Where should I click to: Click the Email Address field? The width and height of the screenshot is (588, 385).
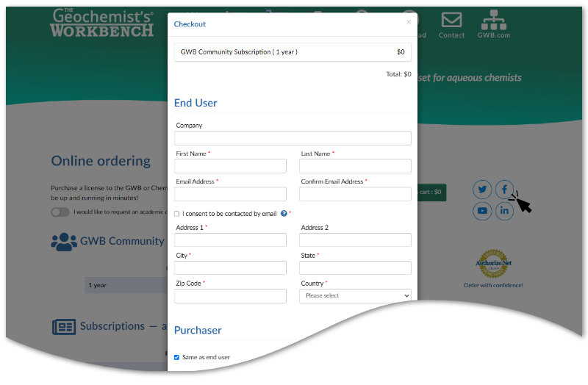[x=230, y=194]
